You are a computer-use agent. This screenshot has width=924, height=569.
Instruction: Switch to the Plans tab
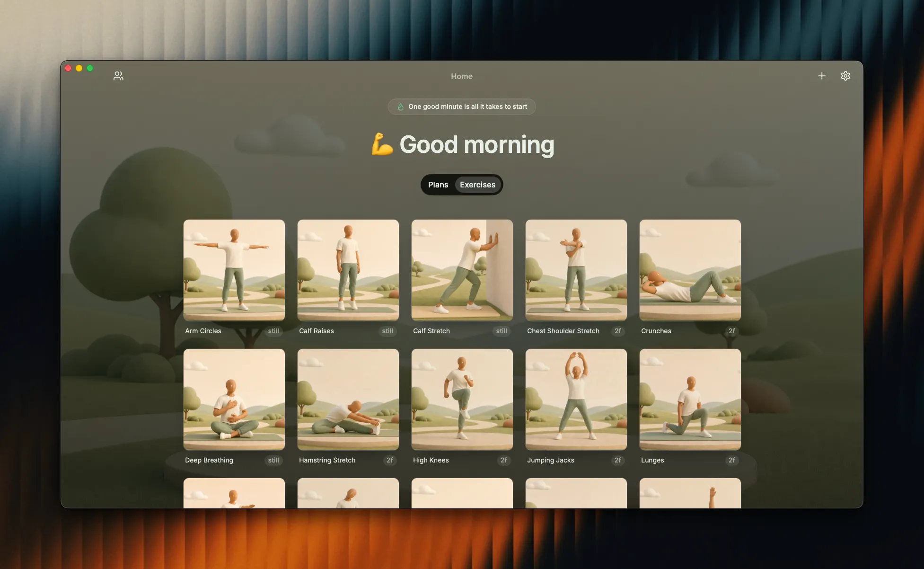point(438,185)
